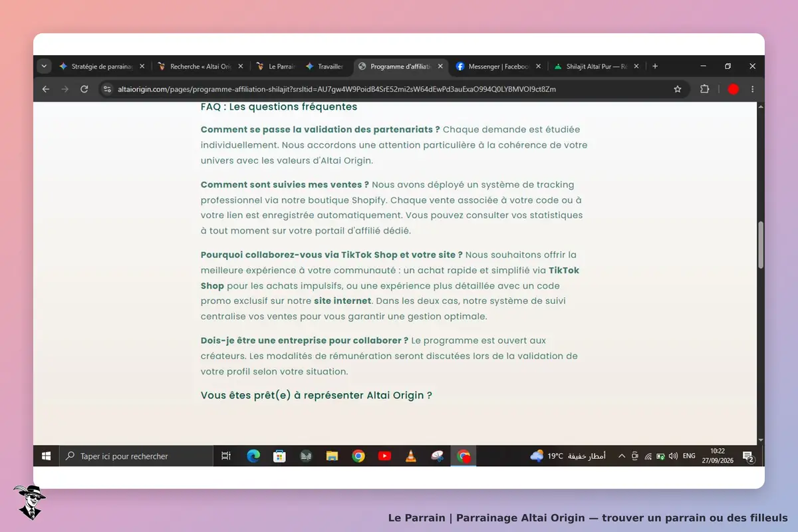The height and width of the screenshot is (532, 798).
Task: Bookmark this page with the star icon
Action: tap(678, 89)
